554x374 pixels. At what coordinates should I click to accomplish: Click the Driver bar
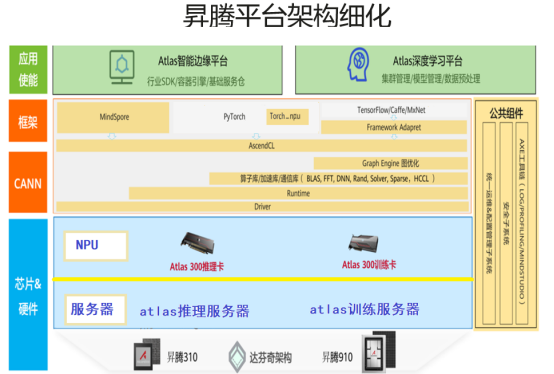pyautogui.click(x=263, y=207)
